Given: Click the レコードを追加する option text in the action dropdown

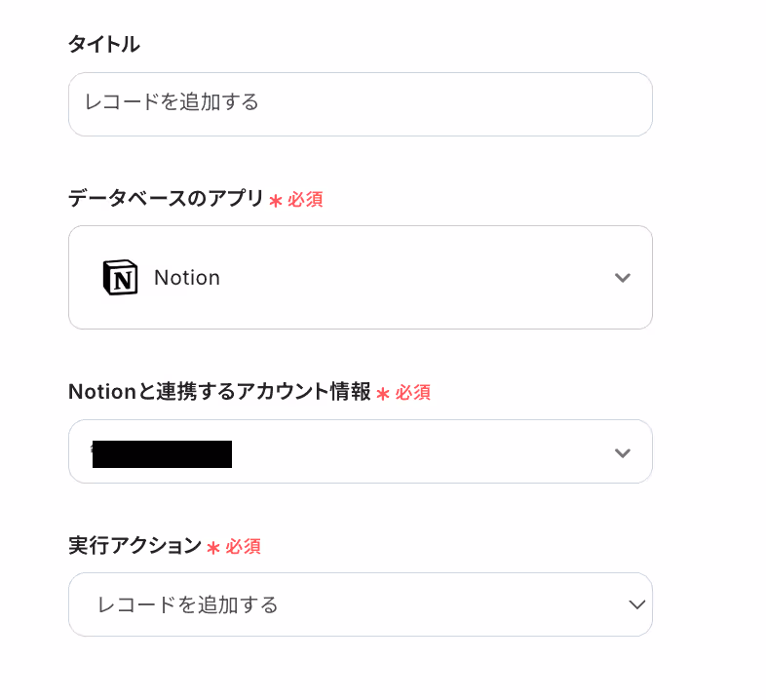Looking at the screenshot, I should [187, 605].
